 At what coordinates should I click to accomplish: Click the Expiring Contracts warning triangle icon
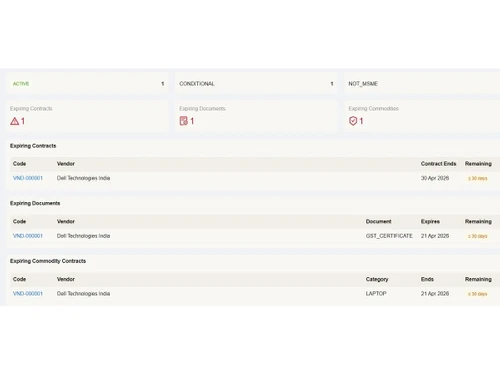click(x=14, y=121)
